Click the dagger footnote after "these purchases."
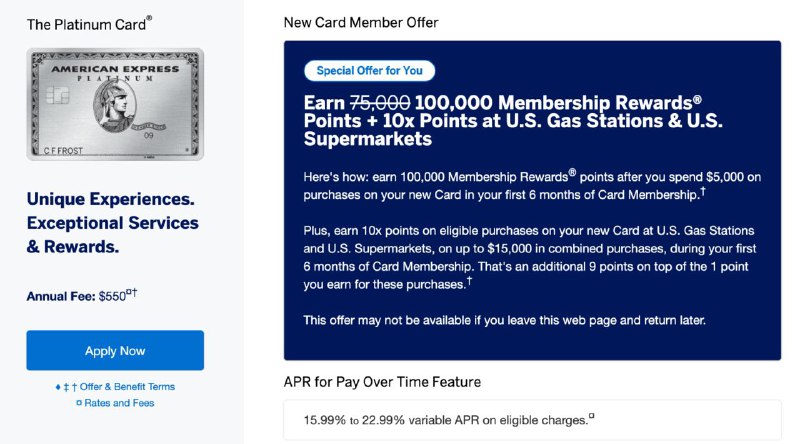This screenshot has height=444, width=800. click(x=469, y=282)
